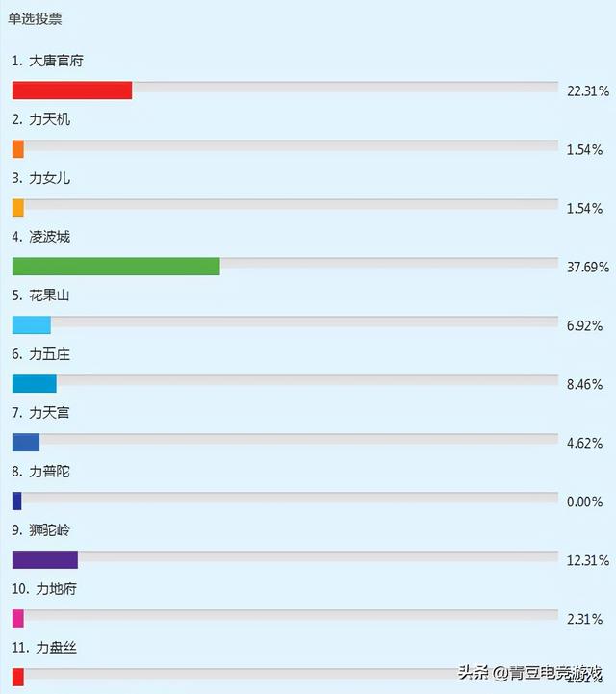
Task: Click the red 力盘丝 bar
Action: [18, 678]
